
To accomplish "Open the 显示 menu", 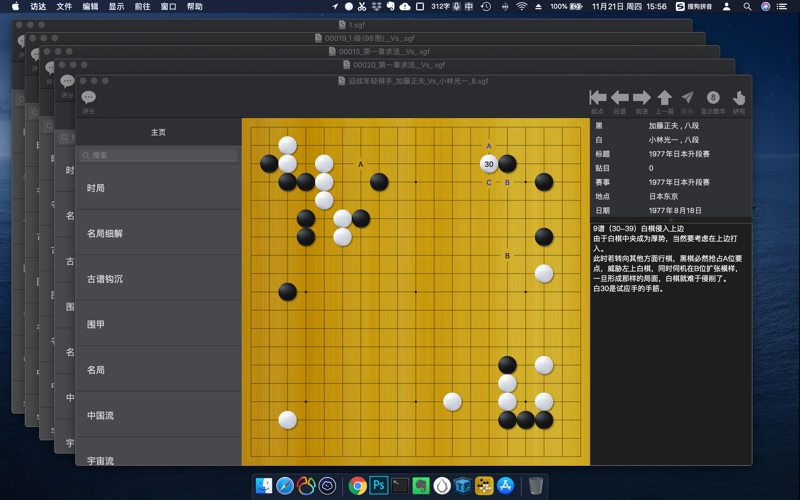I will pos(116,6).
